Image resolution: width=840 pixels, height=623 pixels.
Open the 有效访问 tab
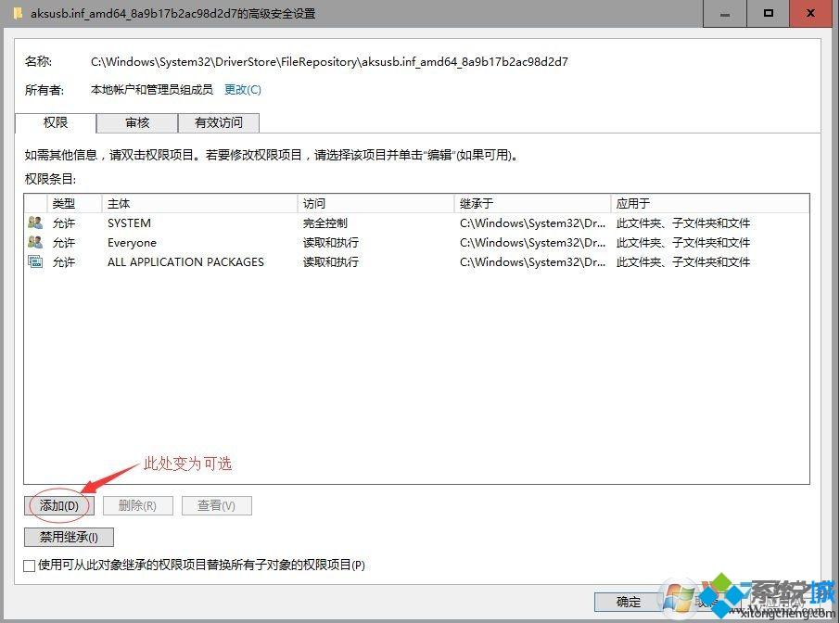(219, 122)
